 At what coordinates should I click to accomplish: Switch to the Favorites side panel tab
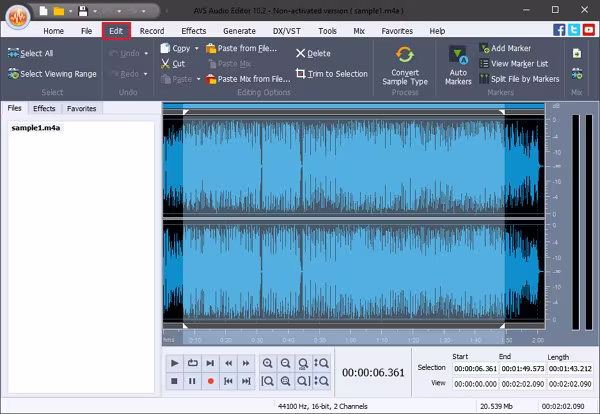pos(82,108)
